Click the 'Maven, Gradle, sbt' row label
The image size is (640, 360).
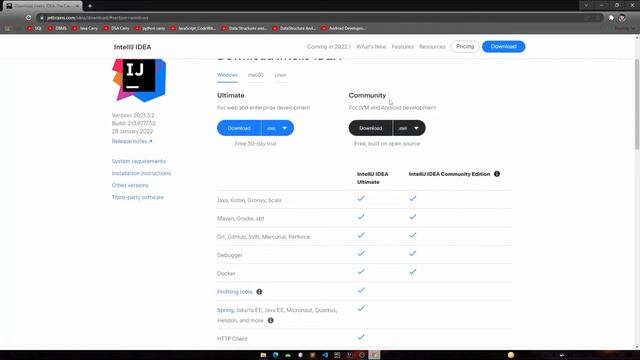[240, 219]
